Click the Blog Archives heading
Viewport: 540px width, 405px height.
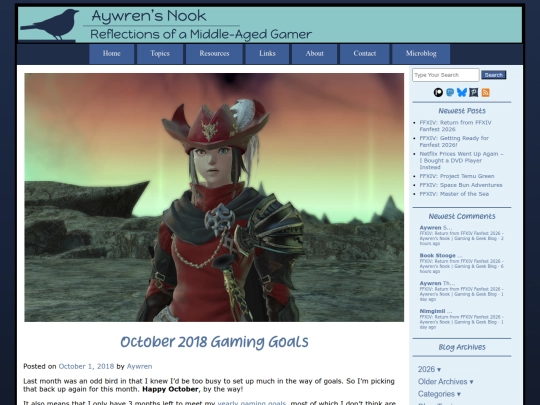click(x=462, y=347)
